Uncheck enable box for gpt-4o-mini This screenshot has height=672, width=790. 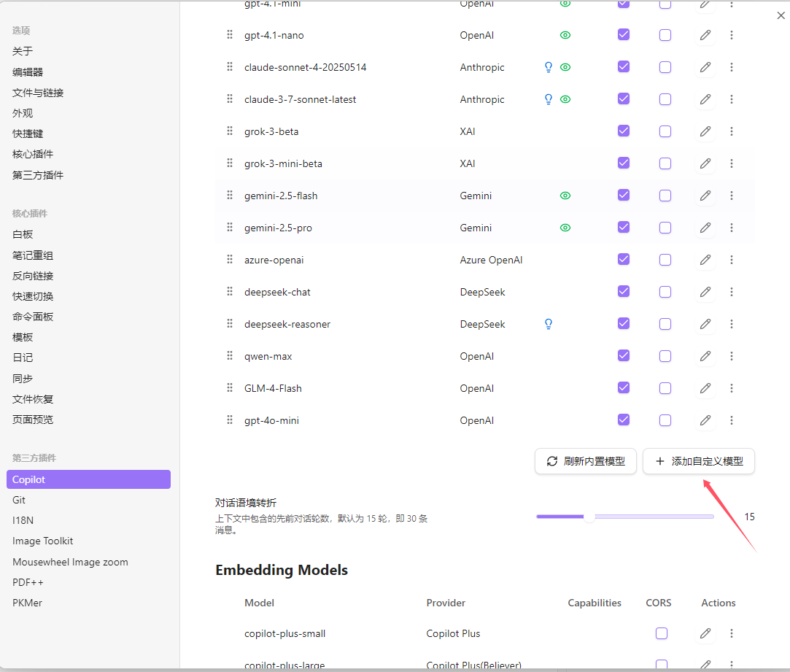[x=624, y=420]
